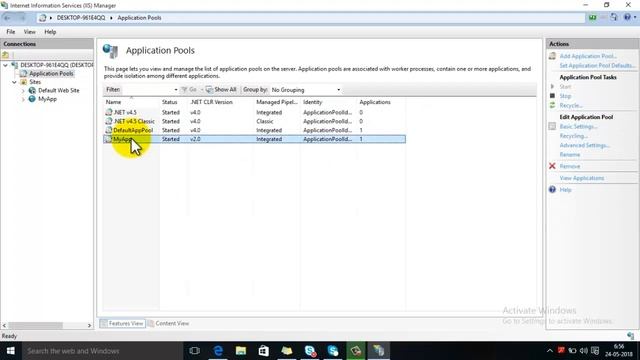
Task: Click the MyApp site globe icon in tree
Action: point(32,99)
